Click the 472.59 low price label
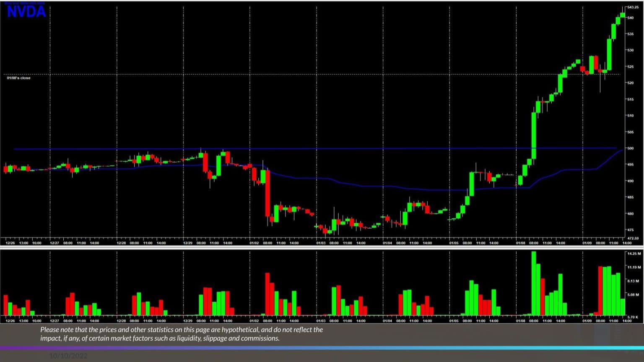The width and height of the screenshot is (644, 362). coord(633,237)
